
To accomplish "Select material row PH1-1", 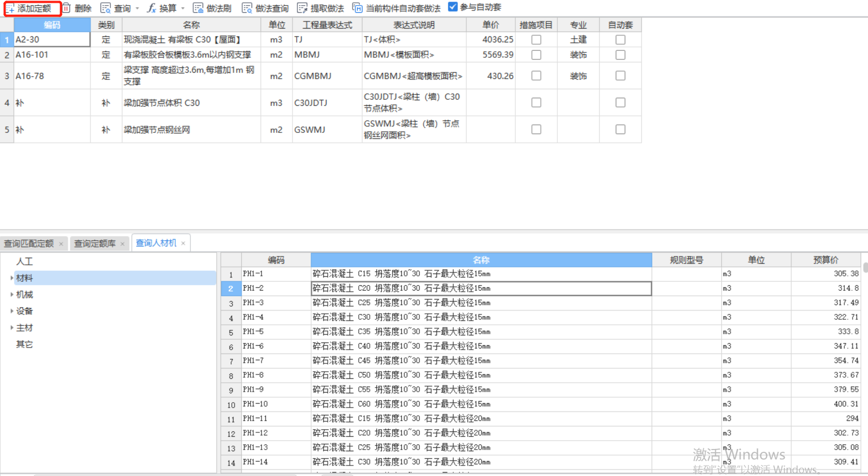I will pos(541,274).
